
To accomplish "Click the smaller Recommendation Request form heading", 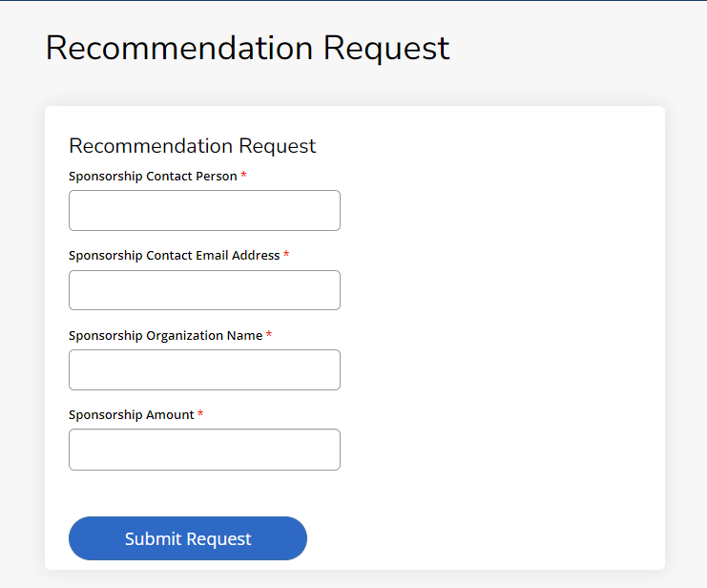I will tap(192, 146).
